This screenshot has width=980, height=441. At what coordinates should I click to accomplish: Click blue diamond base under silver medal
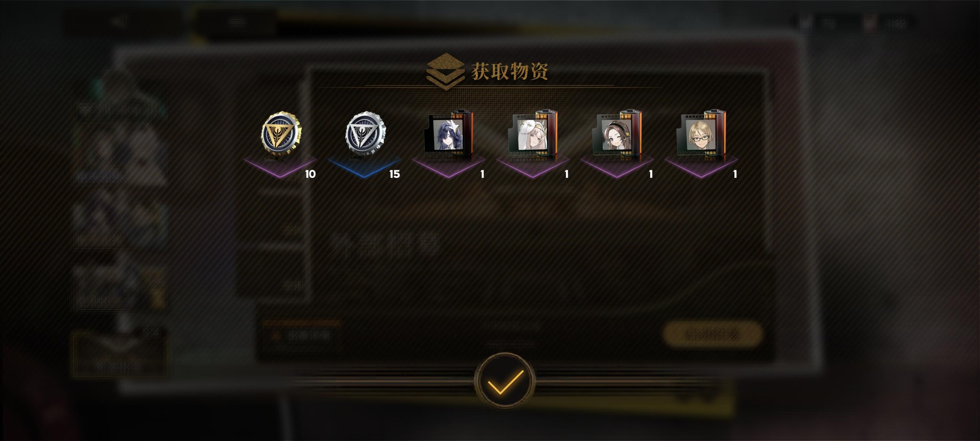click(364, 166)
